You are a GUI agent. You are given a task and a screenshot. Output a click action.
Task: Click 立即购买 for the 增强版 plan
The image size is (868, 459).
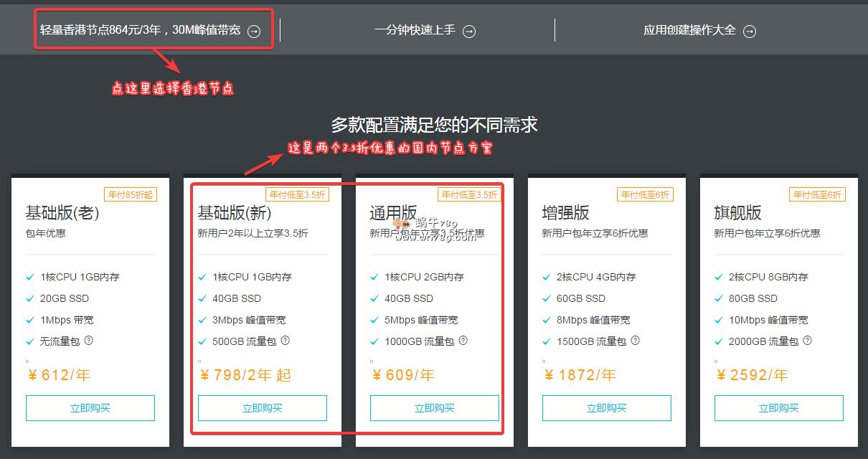pos(607,408)
